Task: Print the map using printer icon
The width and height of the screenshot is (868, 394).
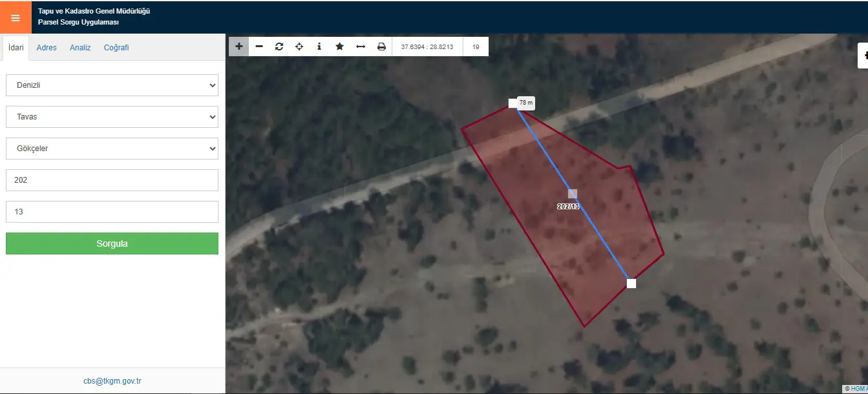Action: click(x=381, y=47)
